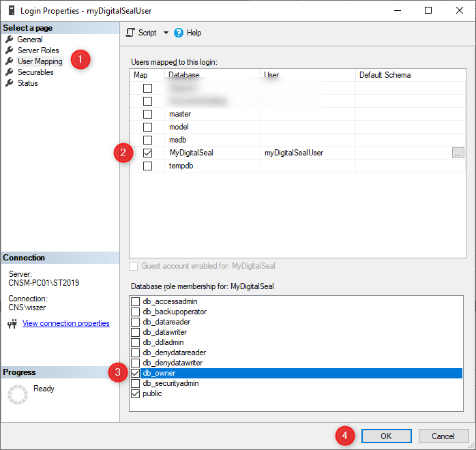Maximize the Login Properties window
The height and width of the screenshot is (450, 476).
click(x=428, y=11)
